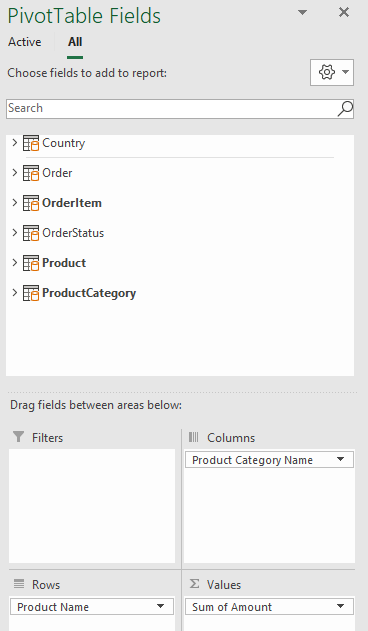The height and width of the screenshot is (631, 368).
Task: Click the OrderItem table icon
Action: [31, 203]
